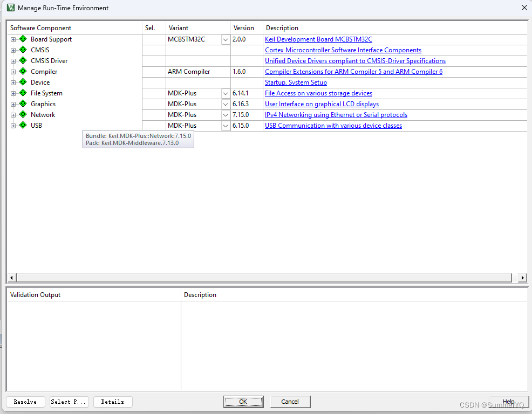532x414 pixels.
Task: Open User Interface on graphical LCD displays link
Action: (322, 104)
